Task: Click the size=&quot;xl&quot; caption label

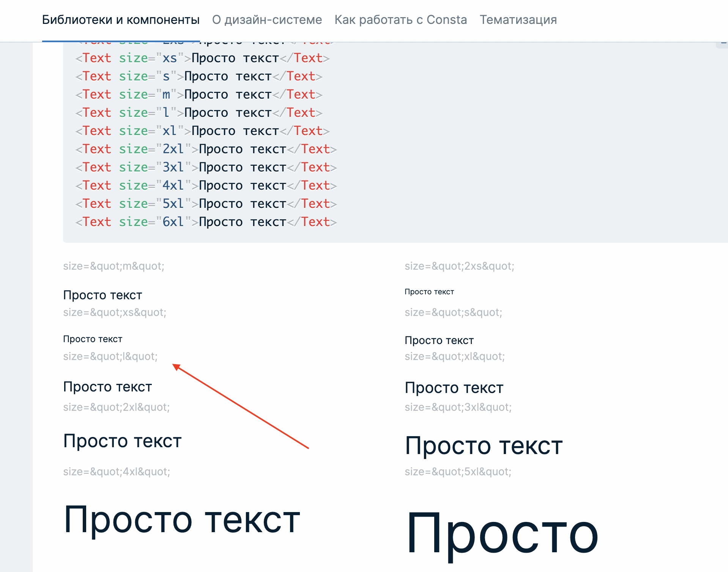Action: tap(455, 356)
